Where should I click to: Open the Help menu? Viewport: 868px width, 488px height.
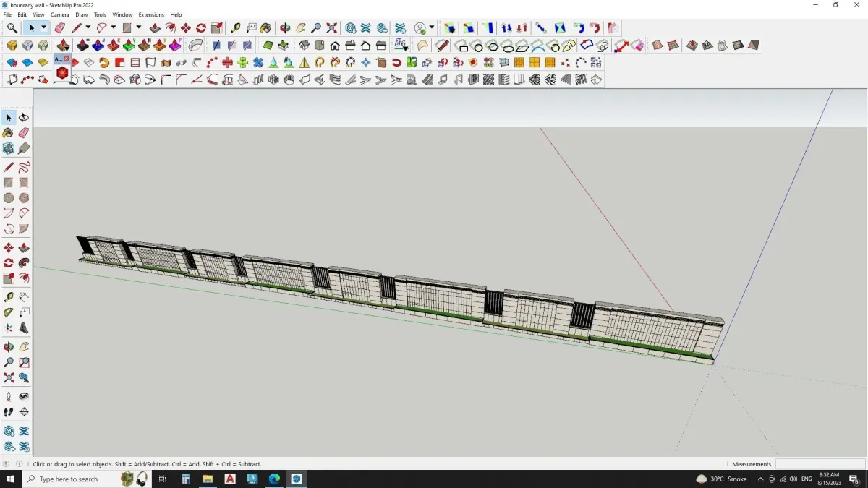(x=176, y=14)
